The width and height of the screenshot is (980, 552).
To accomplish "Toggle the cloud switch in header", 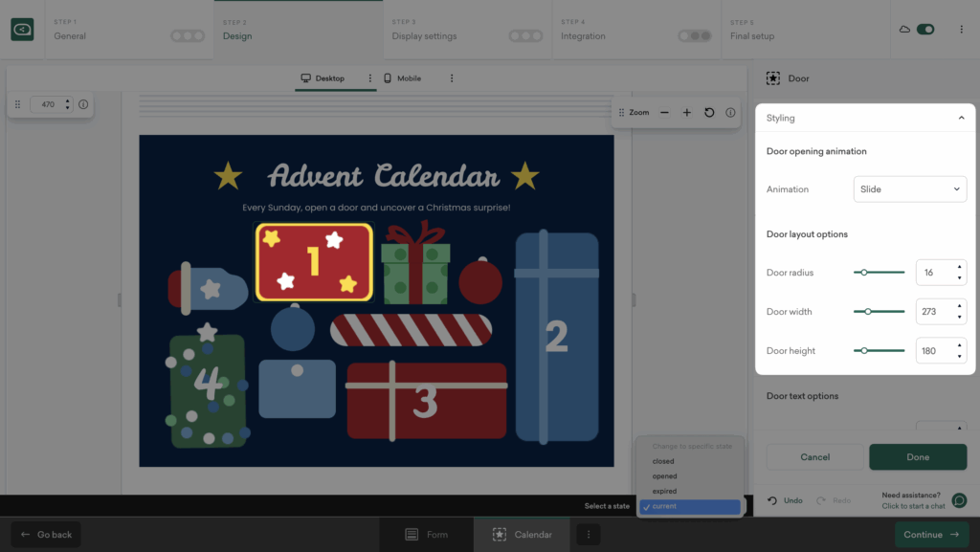I will [924, 30].
